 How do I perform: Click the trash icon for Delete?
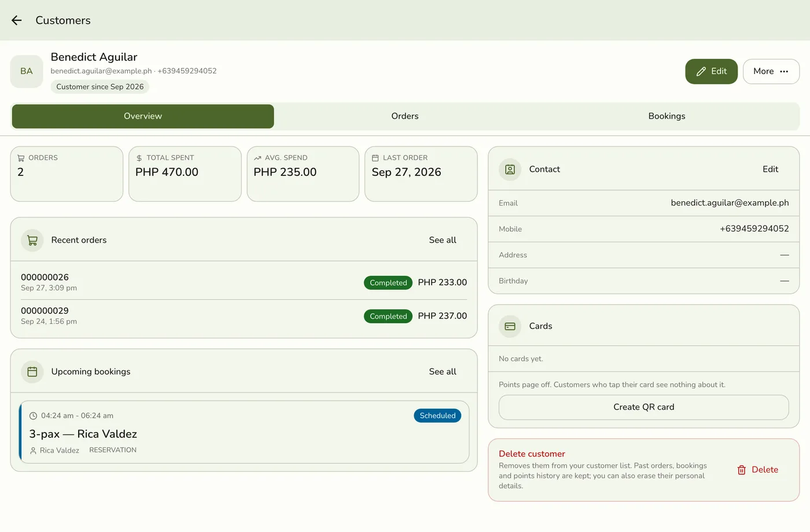click(x=742, y=470)
